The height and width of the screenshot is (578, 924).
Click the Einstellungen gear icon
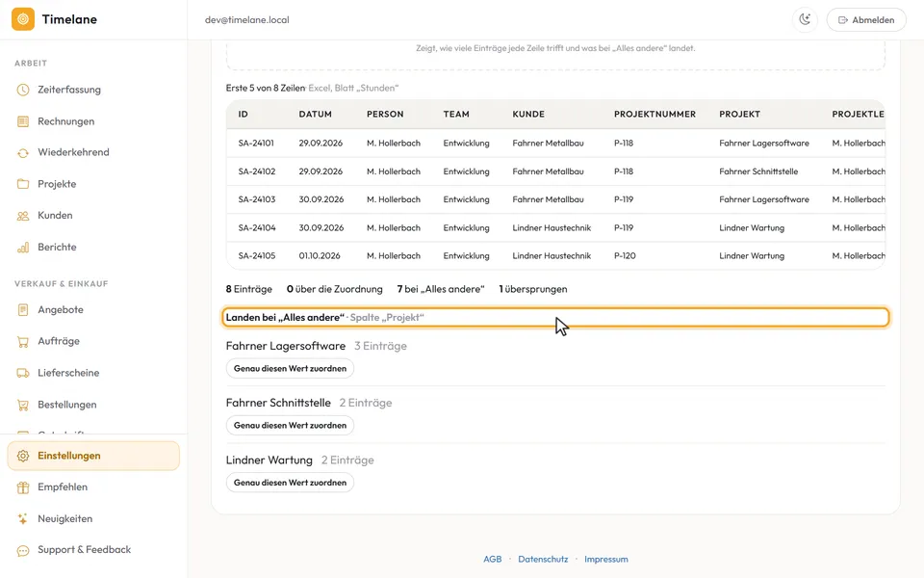click(x=23, y=456)
